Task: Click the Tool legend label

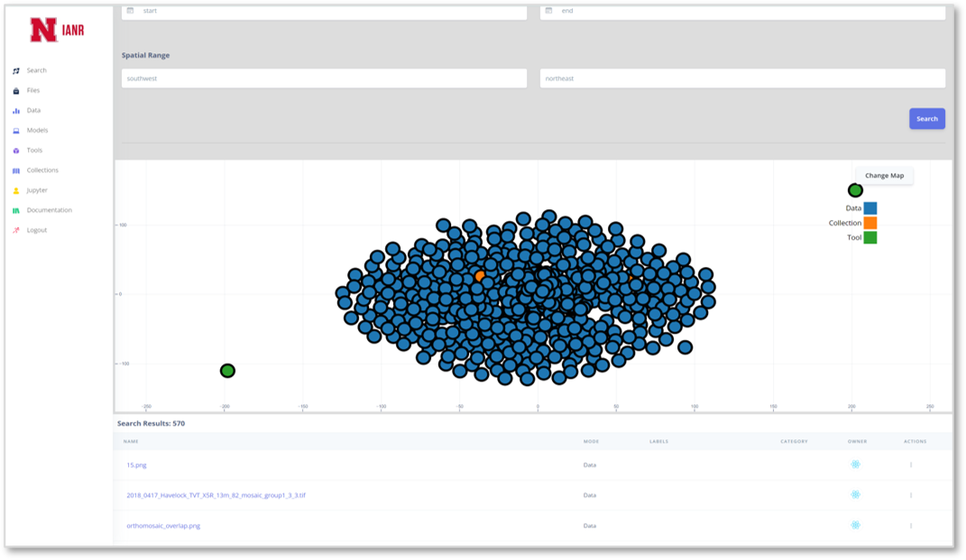Action: 854,238
